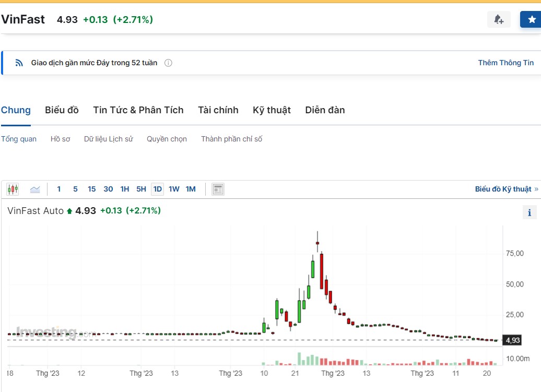Click the chart info 'i' icon

tap(529, 212)
